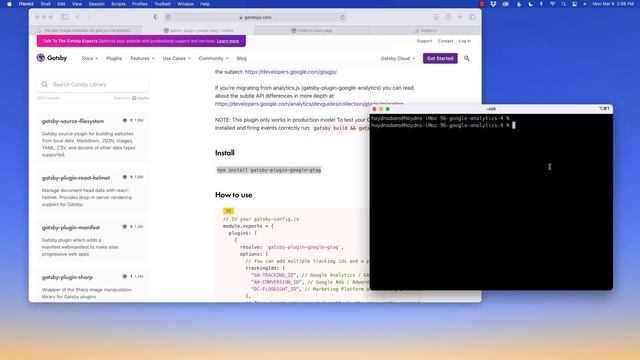
Task: Open the gatsby-plugin-react-helmet plugin card
Action: click(x=93, y=191)
